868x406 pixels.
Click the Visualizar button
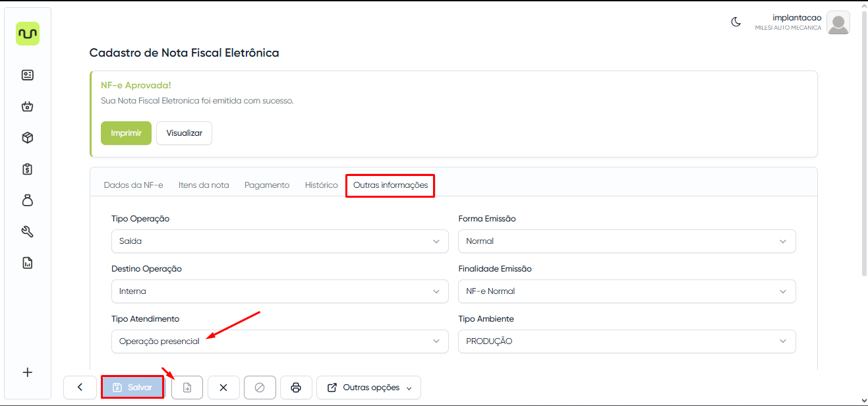point(184,132)
